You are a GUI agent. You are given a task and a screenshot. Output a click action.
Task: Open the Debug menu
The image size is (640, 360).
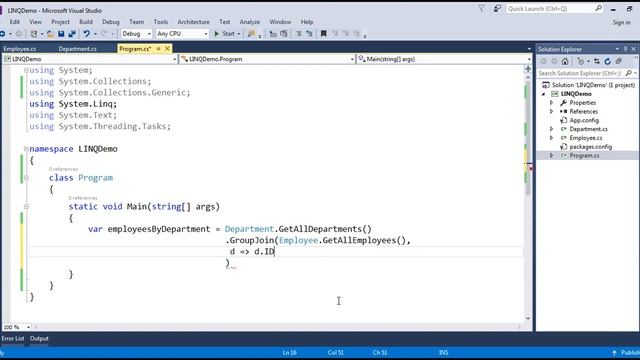[x=111, y=22]
